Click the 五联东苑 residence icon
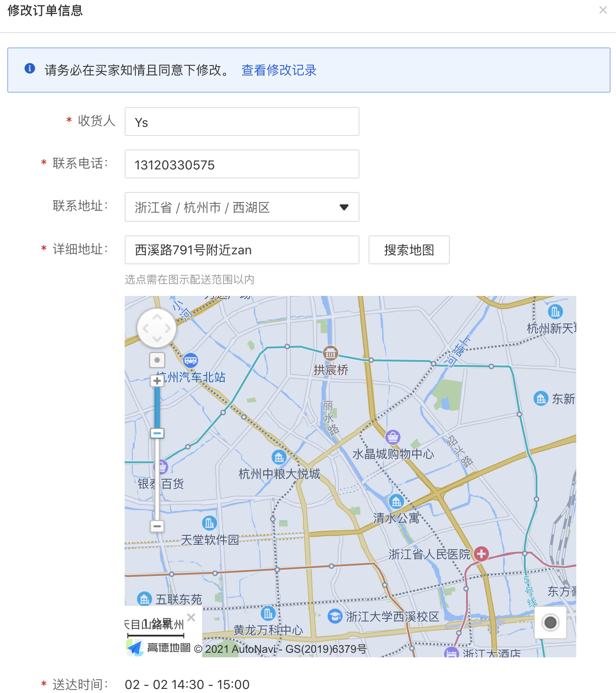616x693 pixels. [145, 599]
